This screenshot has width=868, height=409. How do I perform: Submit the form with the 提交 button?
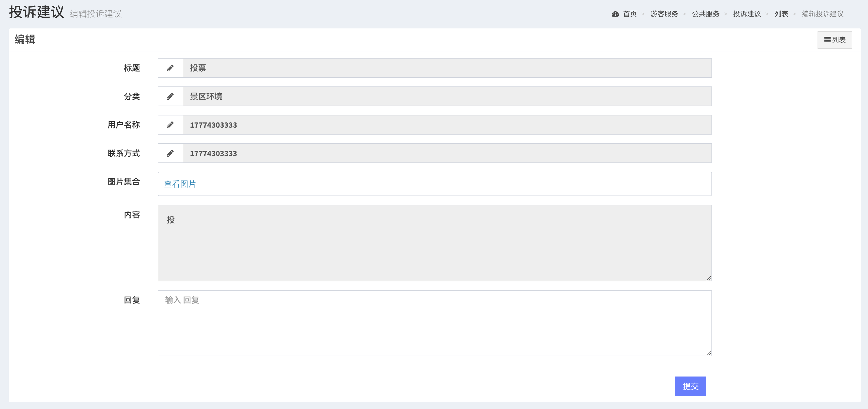click(x=690, y=386)
